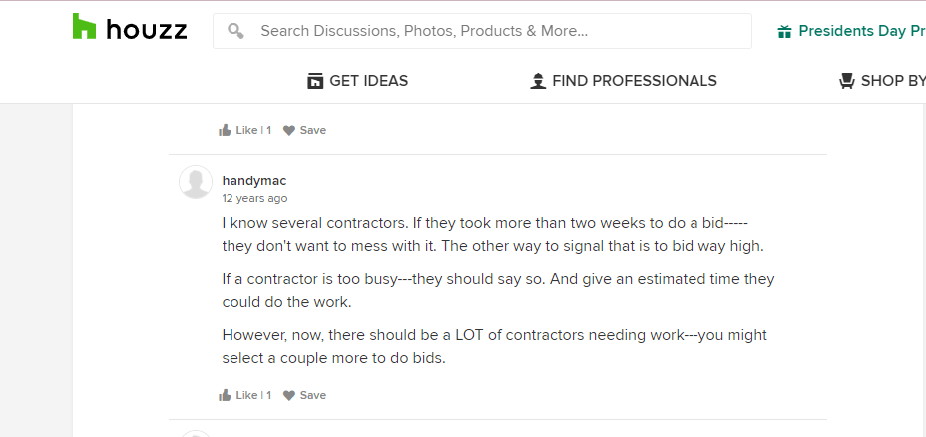This screenshot has width=926, height=437.
Task: Focus the Search Discussions input field
Action: pyautogui.click(x=482, y=31)
